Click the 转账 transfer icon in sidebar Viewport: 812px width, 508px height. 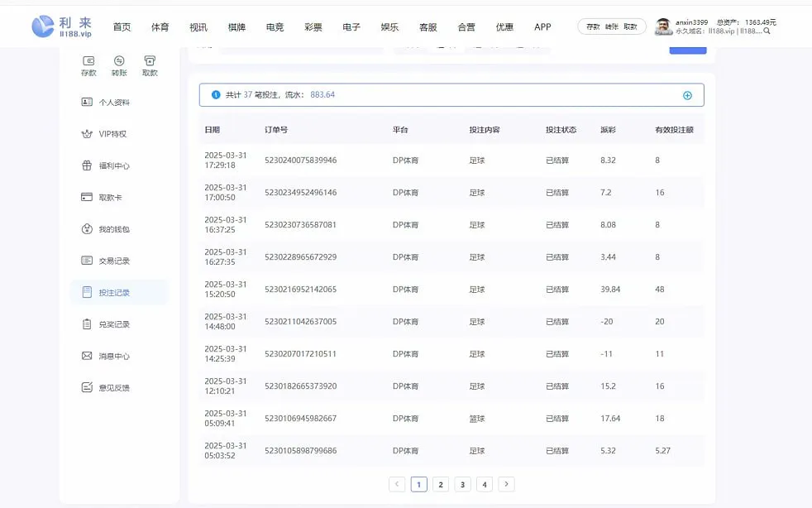click(x=119, y=60)
